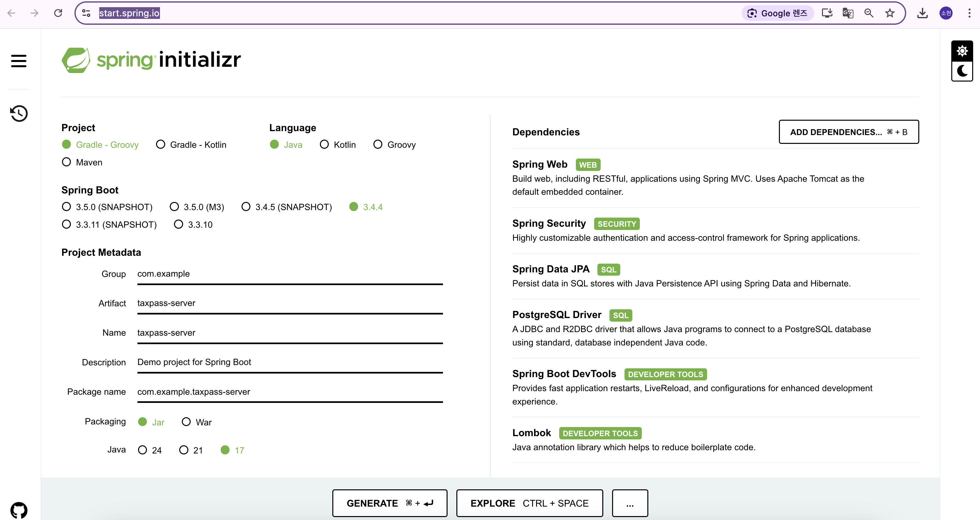Switch to light theme sun icon
980x520 pixels.
click(x=962, y=51)
